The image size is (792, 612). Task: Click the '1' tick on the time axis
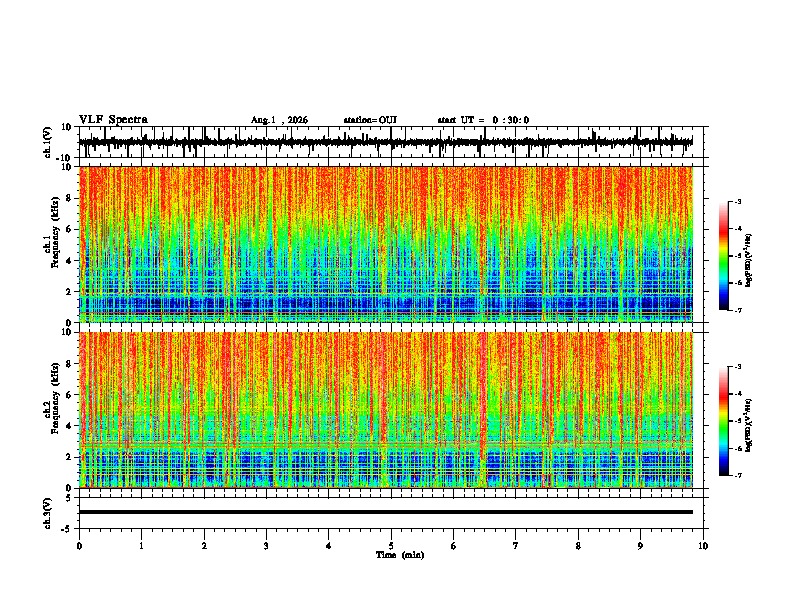[x=141, y=546]
